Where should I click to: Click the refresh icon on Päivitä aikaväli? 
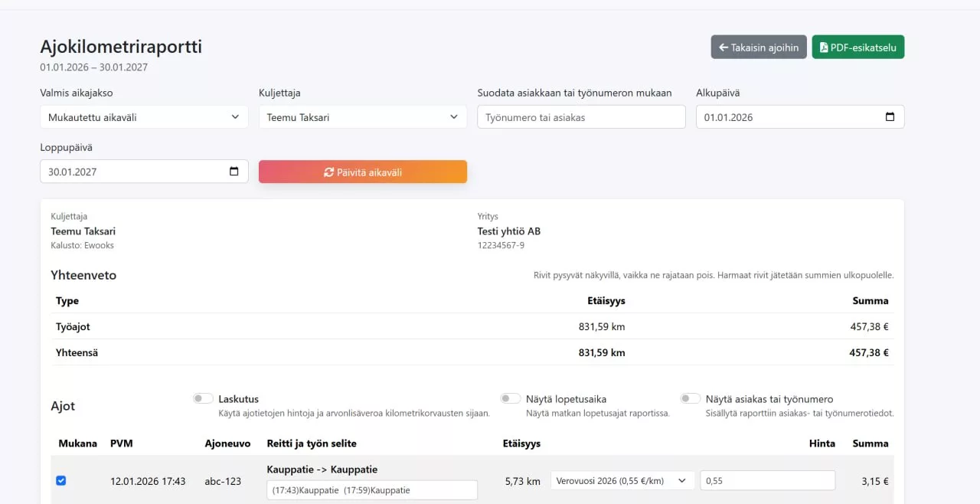tap(328, 172)
